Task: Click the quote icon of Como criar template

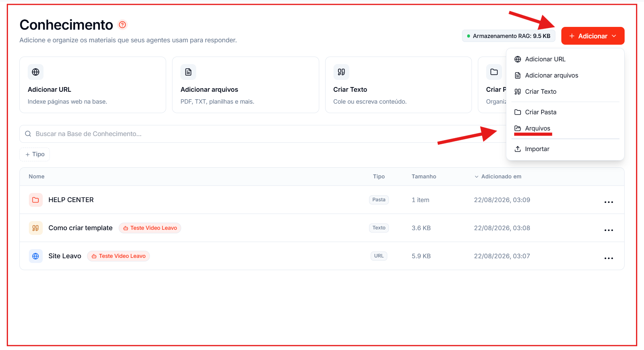Action: point(36,228)
